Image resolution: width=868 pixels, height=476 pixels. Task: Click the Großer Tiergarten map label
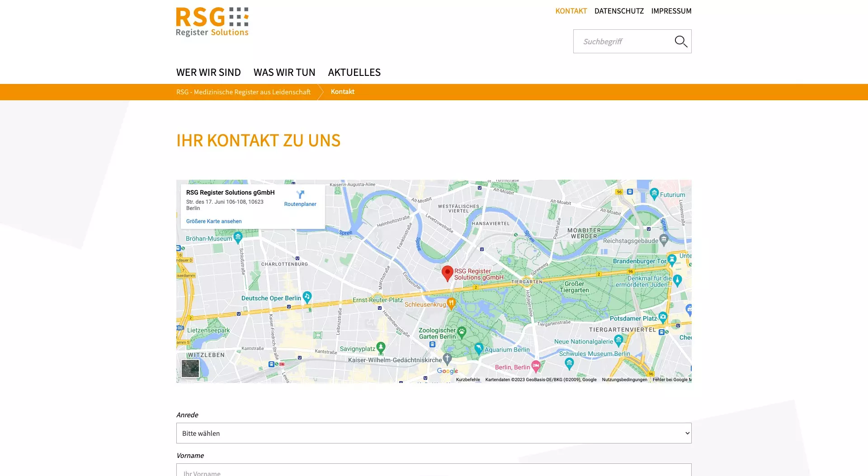pyautogui.click(x=574, y=287)
